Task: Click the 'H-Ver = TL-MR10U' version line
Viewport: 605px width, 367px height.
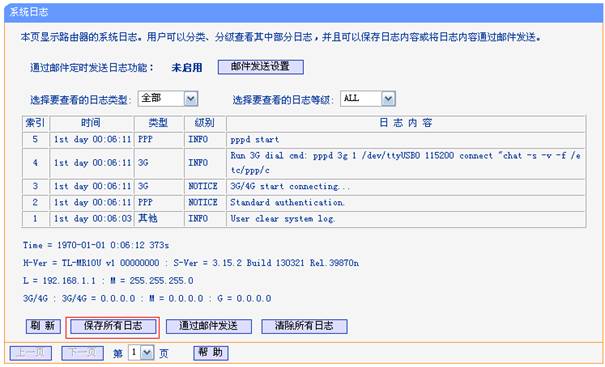Action: pyautogui.click(x=191, y=263)
